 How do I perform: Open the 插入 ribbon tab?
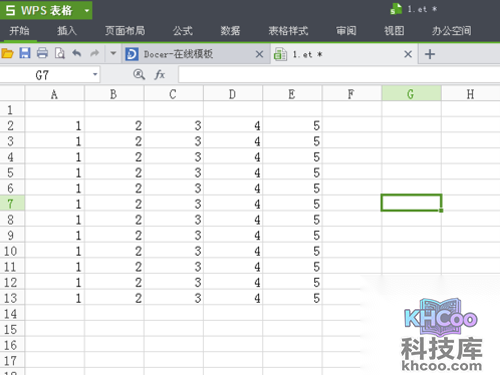[x=67, y=31]
